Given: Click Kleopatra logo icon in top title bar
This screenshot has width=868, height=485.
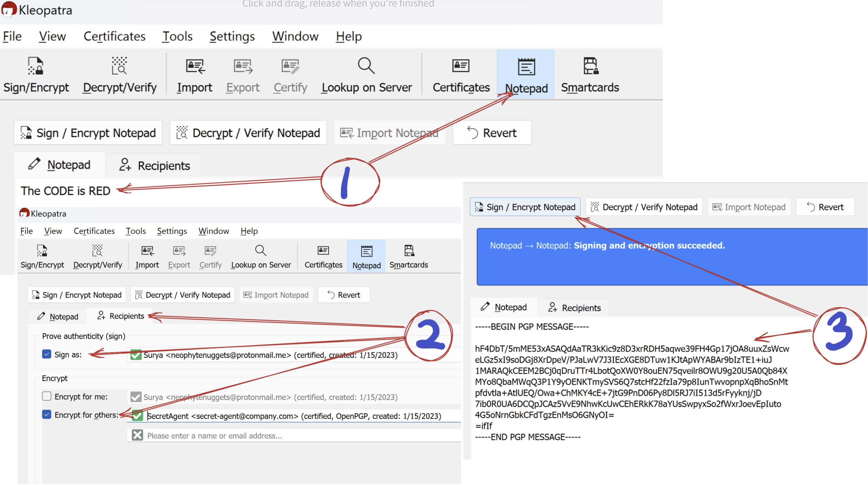Looking at the screenshot, I should click(9, 9).
